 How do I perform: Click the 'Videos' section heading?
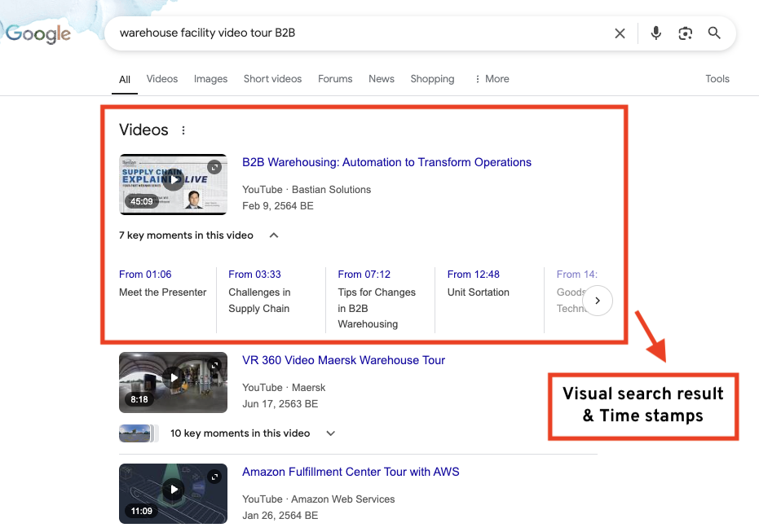point(143,130)
